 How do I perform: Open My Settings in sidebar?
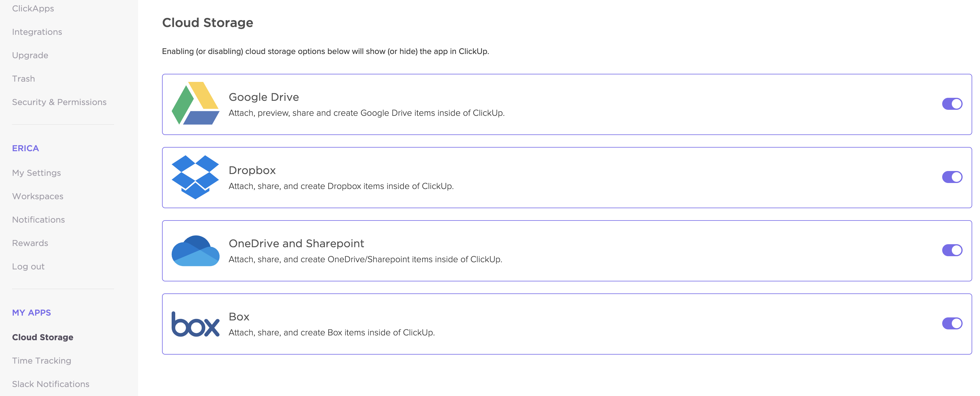tap(37, 173)
